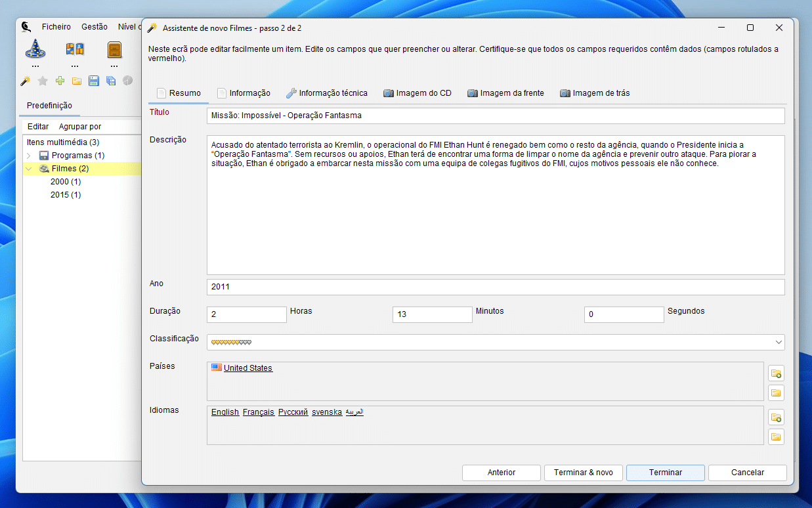Click the gray star icon in small toolbar
Viewport: 812px width, 508px height.
pos(43,81)
